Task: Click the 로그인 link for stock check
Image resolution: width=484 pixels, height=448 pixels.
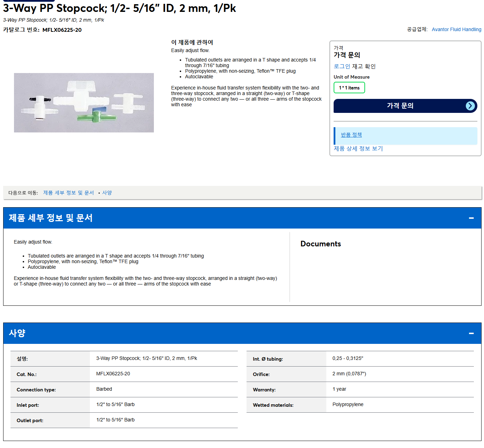Action: pos(342,66)
